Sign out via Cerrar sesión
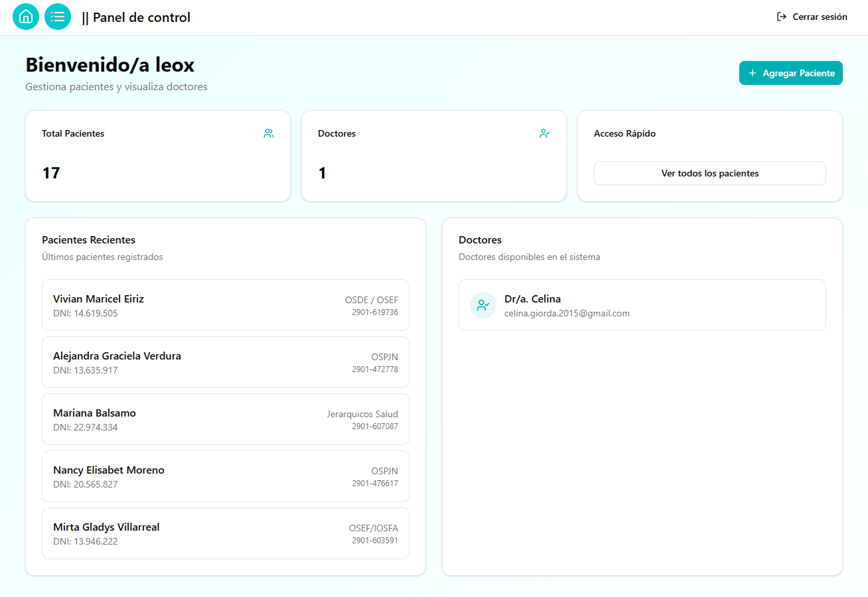 [819, 17]
